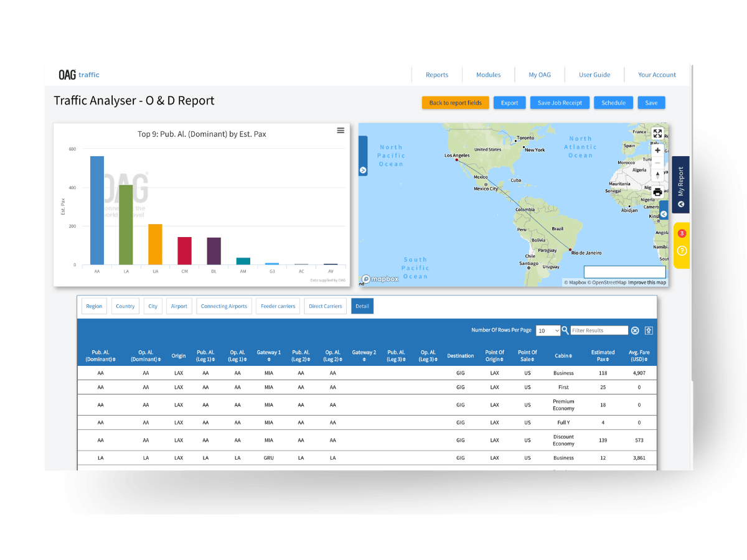Click the table export upload icon

[649, 331]
